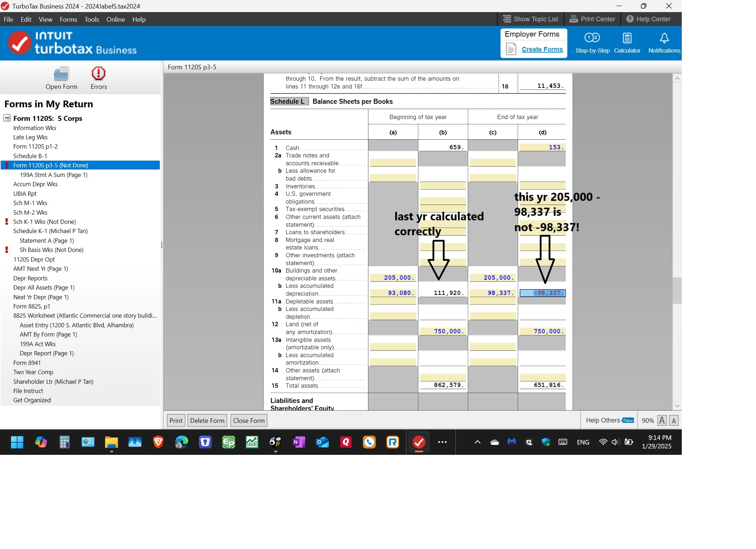The image size is (756, 549).
Task: Open the Tools menu
Action: (x=92, y=20)
